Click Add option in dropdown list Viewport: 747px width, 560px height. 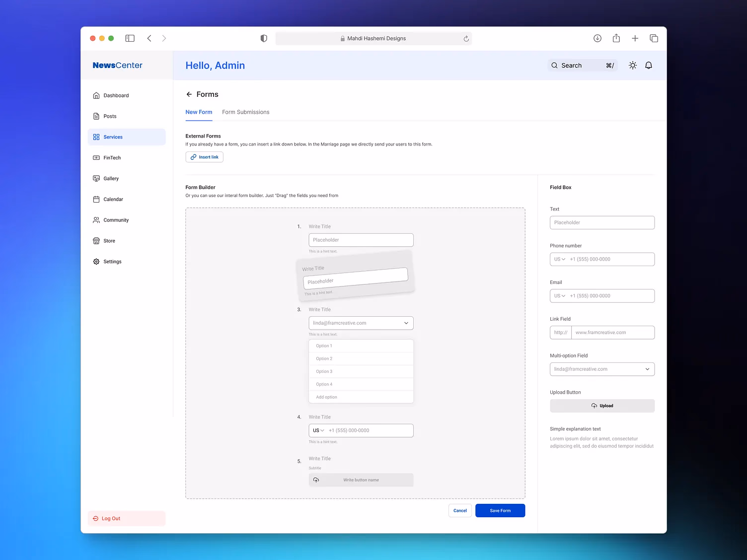361,397
